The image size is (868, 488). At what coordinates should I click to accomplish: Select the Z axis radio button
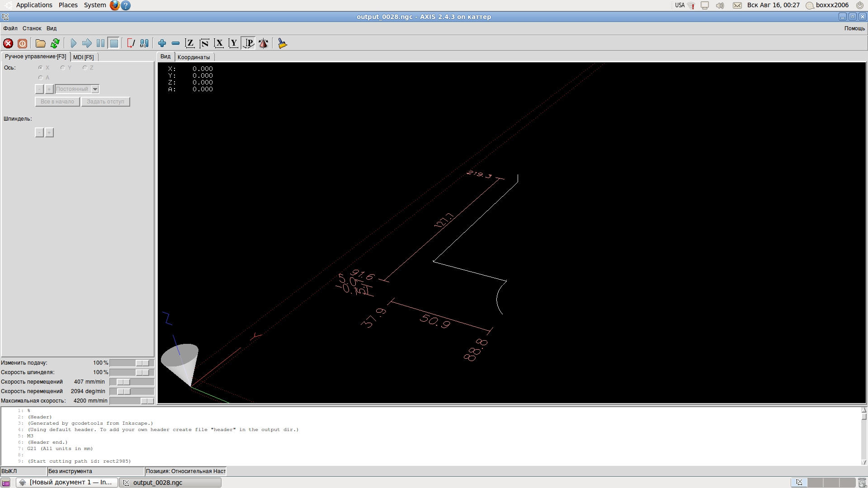tap(85, 68)
